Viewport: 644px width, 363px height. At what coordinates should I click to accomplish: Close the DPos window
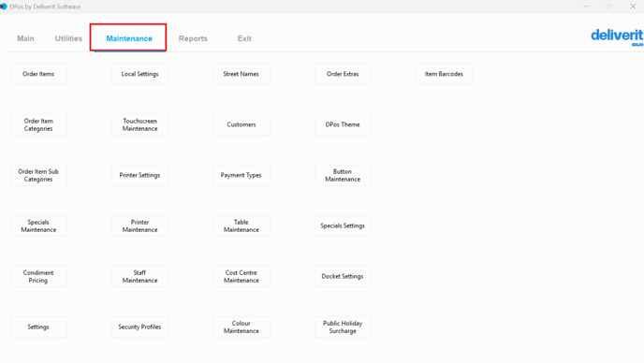pyautogui.click(x=633, y=7)
